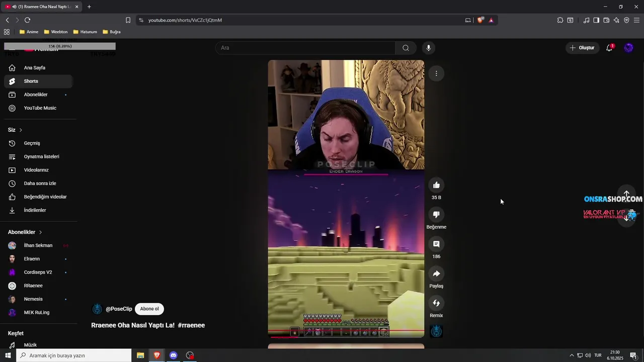Viewport: 644px width, 362px height.
Task: Open the browser hamburger menu
Action: pos(636,20)
